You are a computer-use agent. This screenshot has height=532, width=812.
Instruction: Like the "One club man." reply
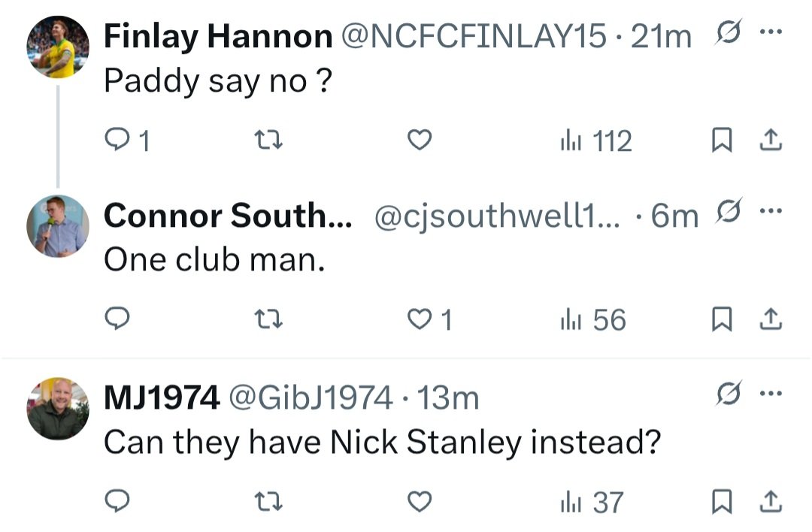(x=420, y=320)
